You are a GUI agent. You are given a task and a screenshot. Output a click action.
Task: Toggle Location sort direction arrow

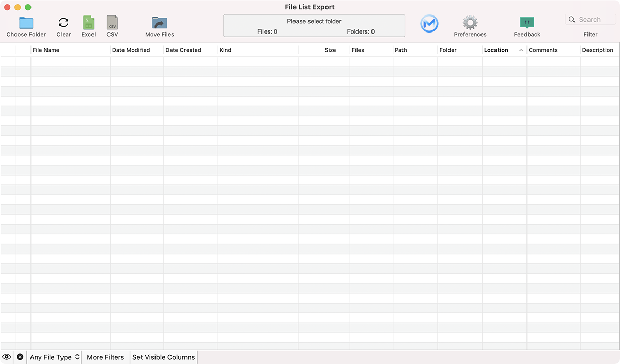point(521,50)
